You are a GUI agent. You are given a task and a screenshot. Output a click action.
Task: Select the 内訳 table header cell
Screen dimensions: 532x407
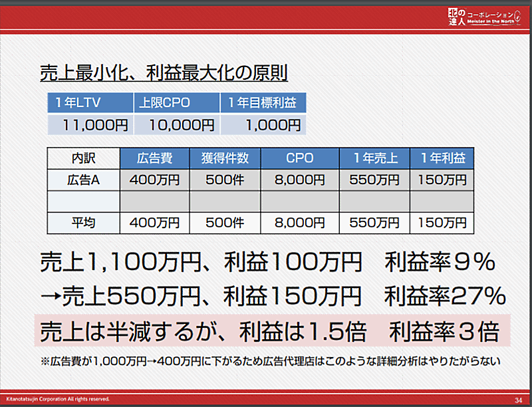(x=83, y=158)
